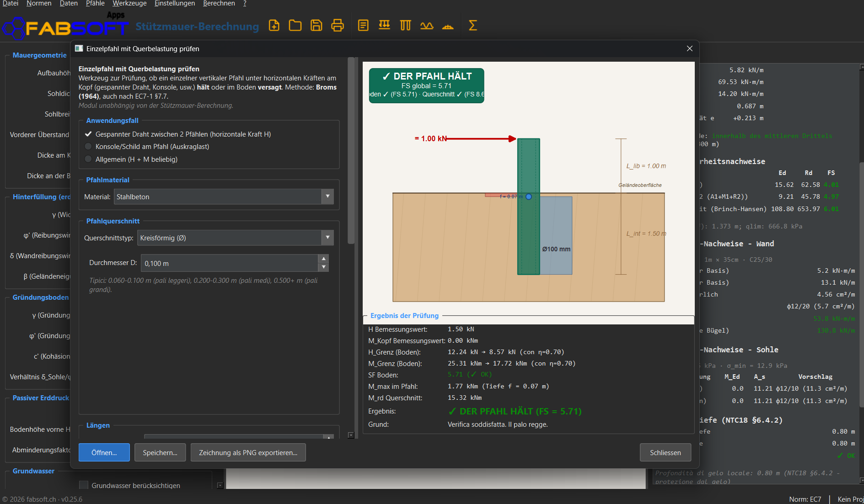Open the Berechnen menu
Viewport: 864px width, 504px height.
(219, 3)
